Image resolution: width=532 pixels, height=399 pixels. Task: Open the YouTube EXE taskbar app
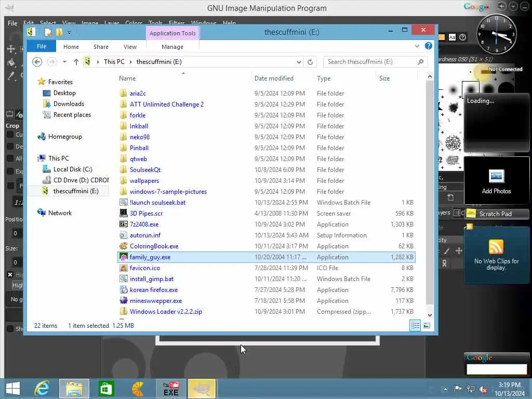170,389
